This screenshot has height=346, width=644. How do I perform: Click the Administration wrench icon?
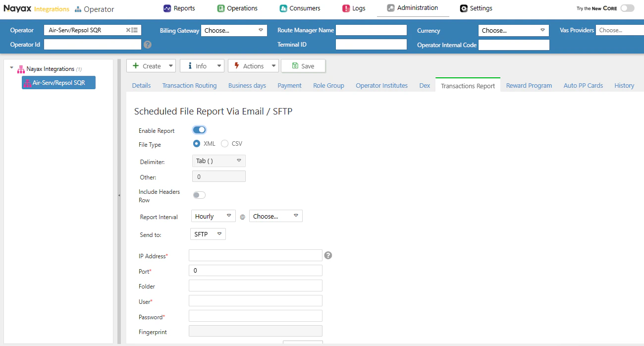(x=391, y=8)
